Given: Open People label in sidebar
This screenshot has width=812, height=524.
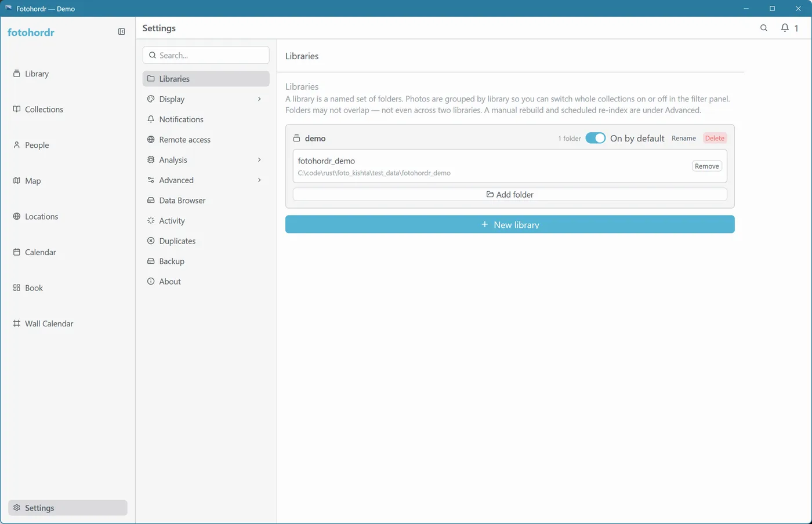Looking at the screenshot, I should pos(37,145).
